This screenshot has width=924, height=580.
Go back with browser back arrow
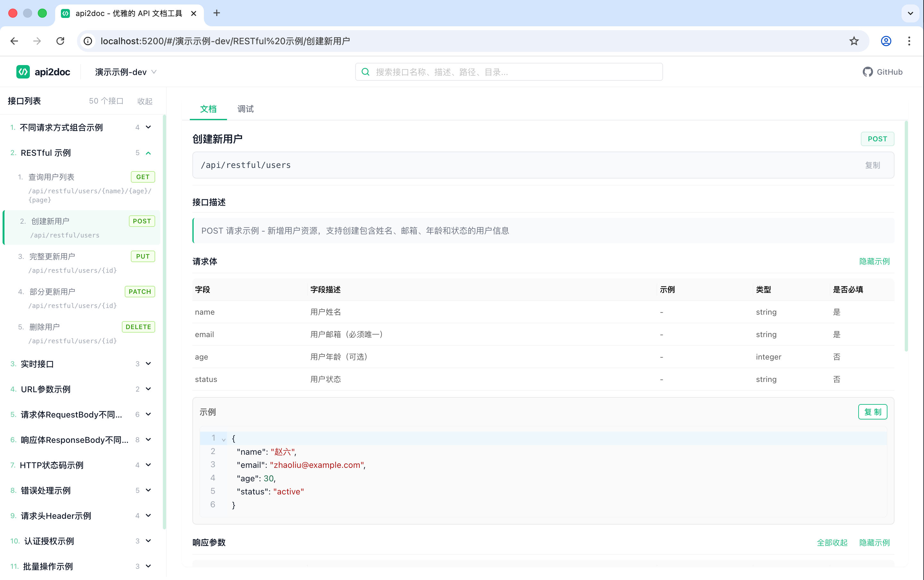coord(14,41)
